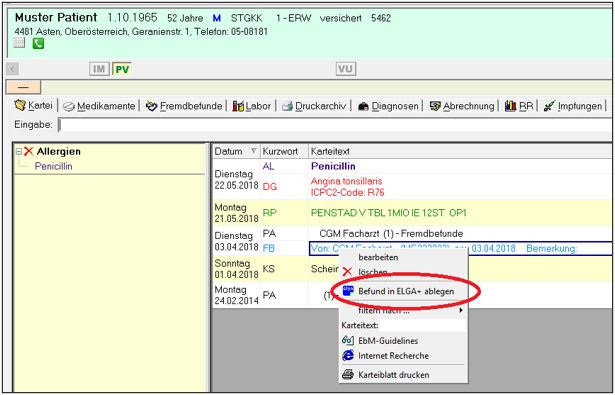Click the Internet Explorer icon in menu
Screen dimensions: 615x395
coord(348,355)
